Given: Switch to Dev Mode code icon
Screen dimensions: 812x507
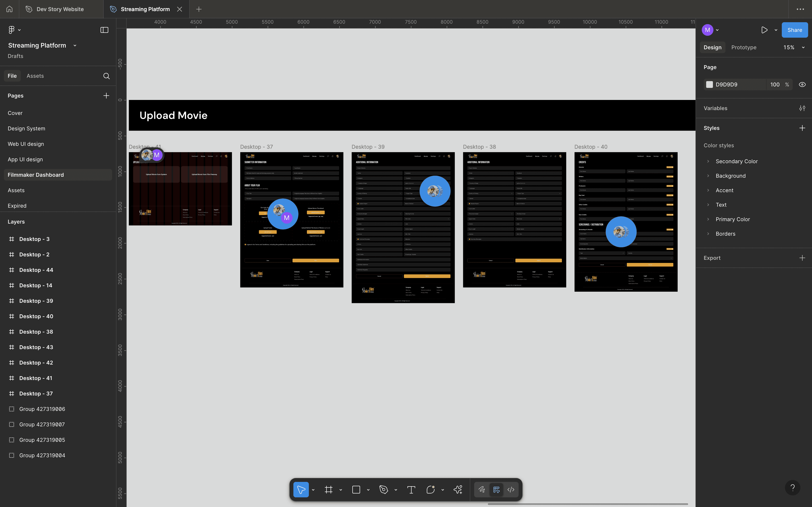Looking at the screenshot, I should click(511, 490).
